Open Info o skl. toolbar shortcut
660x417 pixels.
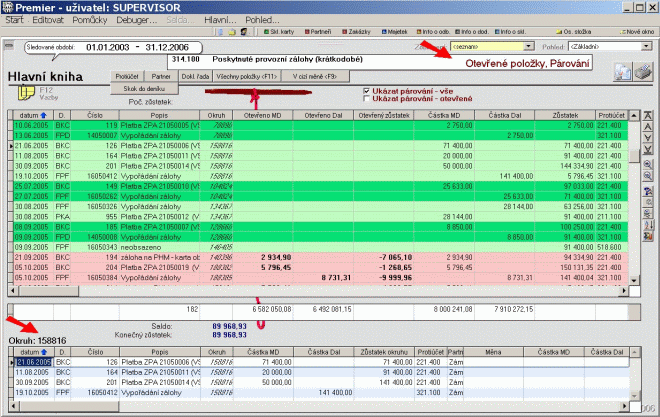510,32
